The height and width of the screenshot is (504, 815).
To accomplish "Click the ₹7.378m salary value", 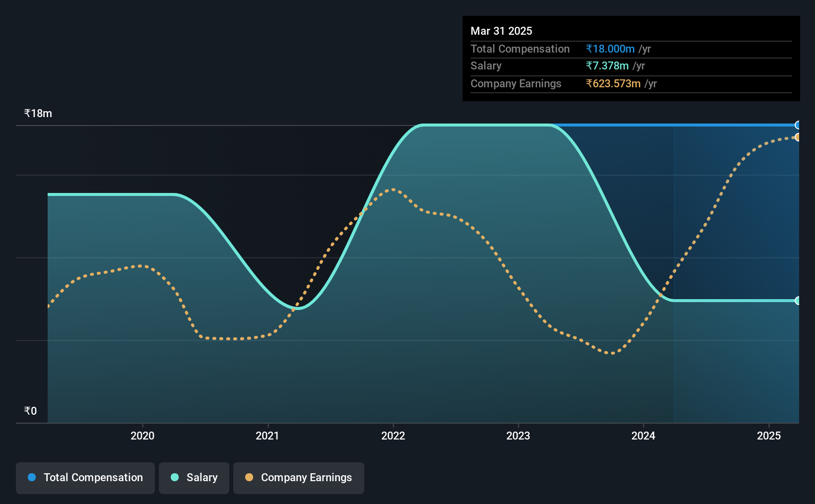I will (x=607, y=65).
